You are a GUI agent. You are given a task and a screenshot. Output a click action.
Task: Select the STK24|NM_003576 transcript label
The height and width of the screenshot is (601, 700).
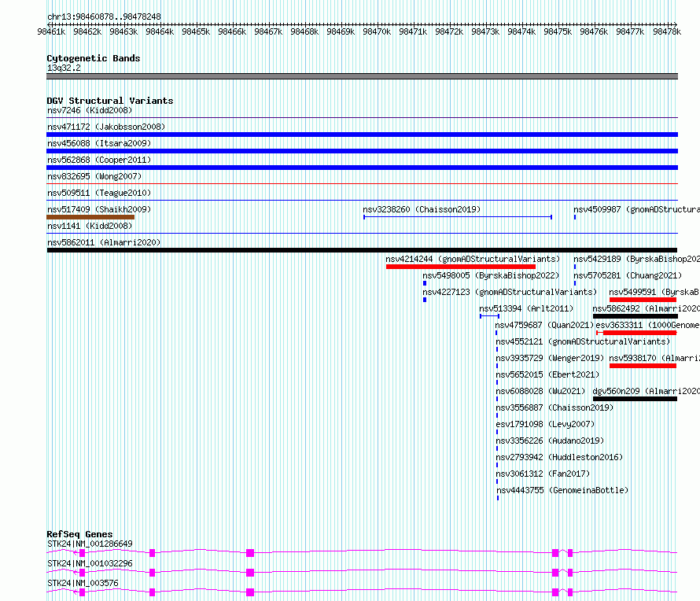(x=83, y=583)
